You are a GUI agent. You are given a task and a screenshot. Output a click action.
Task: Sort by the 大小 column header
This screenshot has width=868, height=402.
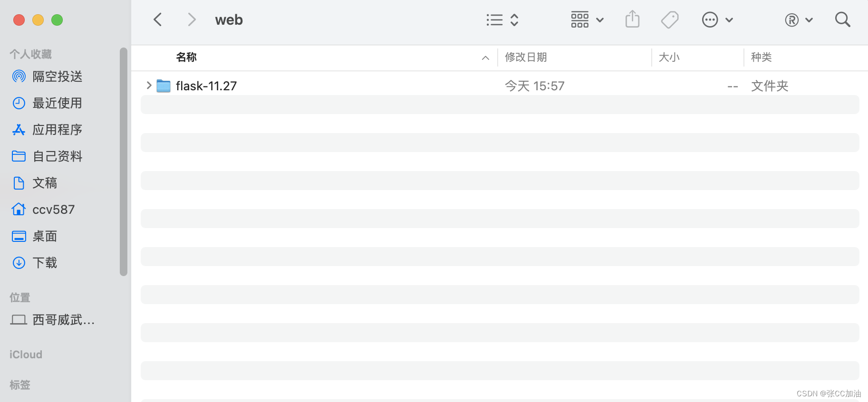click(669, 57)
